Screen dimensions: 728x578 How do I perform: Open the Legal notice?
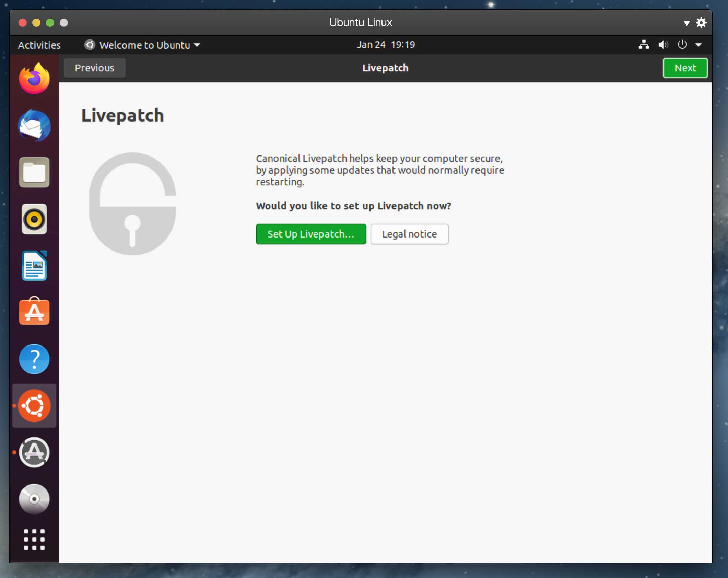(x=409, y=234)
